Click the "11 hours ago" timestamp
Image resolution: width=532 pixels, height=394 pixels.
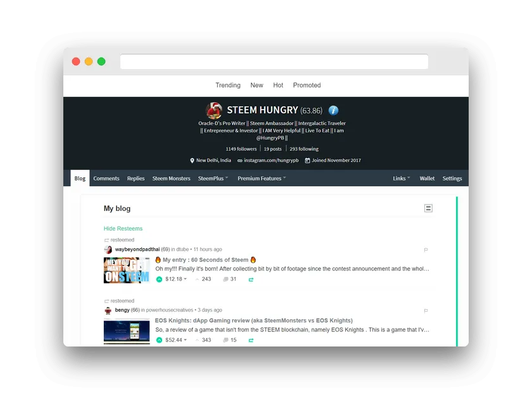(208, 249)
